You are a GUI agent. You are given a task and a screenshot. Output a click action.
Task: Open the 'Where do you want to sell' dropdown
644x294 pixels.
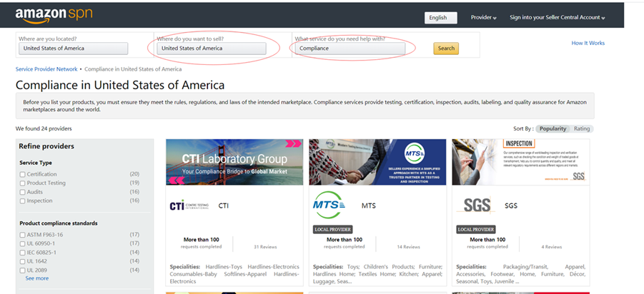click(211, 49)
